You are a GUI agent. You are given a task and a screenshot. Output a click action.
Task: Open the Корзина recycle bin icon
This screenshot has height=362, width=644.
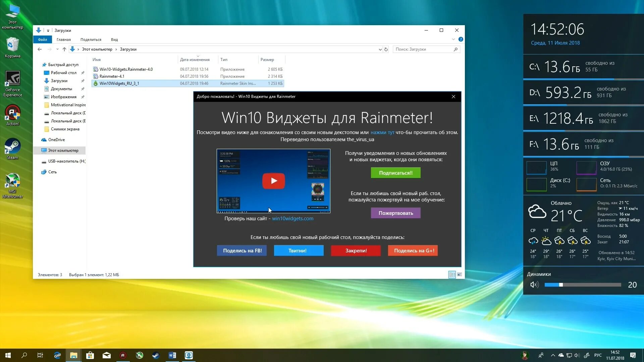(12, 48)
